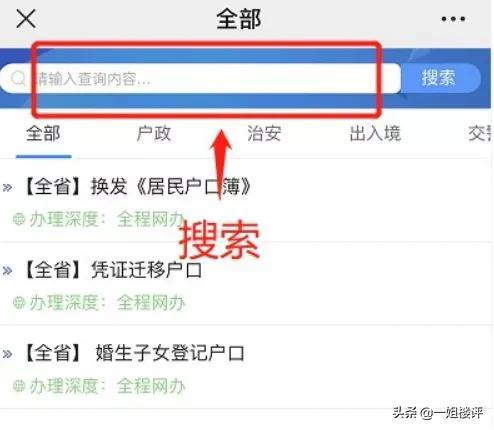Image resolution: width=494 pixels, height=430 pixels.
Task: Switch to the 户政 tab
Action: click(154, 134)
